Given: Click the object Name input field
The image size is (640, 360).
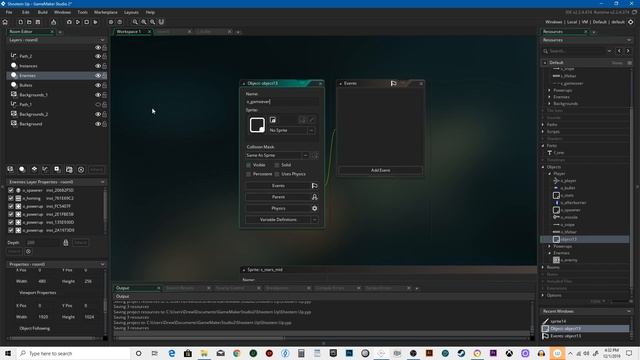Looking at the screenshot, I should tap(282, 102).
